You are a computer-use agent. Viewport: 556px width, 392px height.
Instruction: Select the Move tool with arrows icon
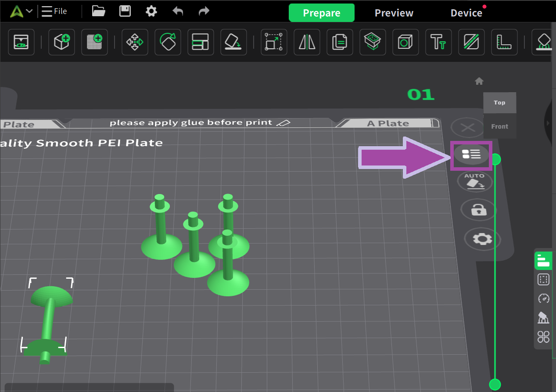[135, 42]
